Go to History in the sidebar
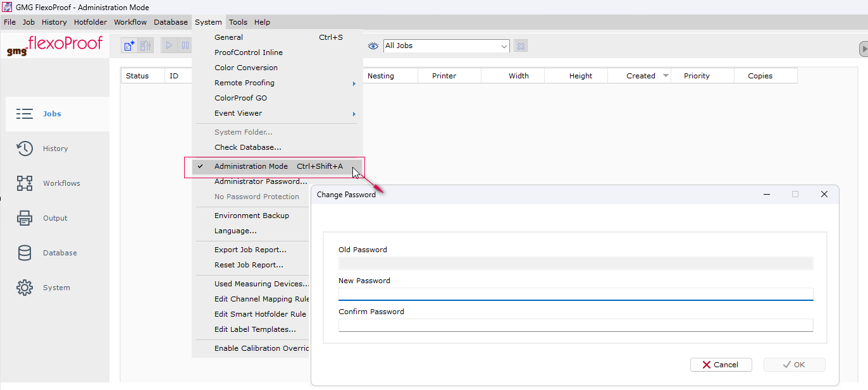Image resolution: width=868 pixels, height=390 pixels. click(58, 149)
